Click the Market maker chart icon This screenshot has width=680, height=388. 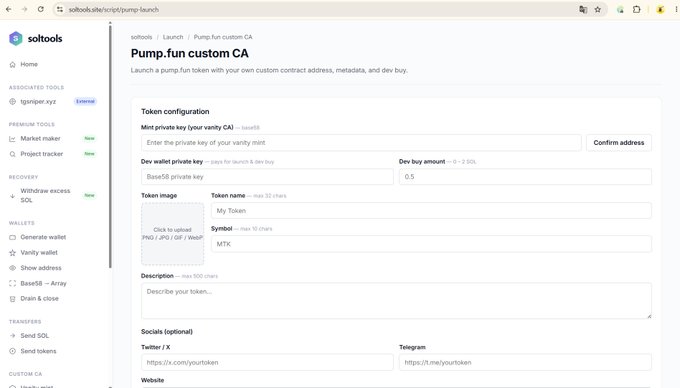click(13, 139)
